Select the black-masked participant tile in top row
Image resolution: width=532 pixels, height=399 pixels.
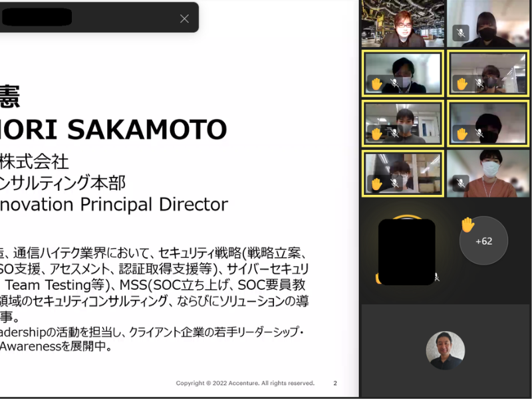(x=488, y=24)
